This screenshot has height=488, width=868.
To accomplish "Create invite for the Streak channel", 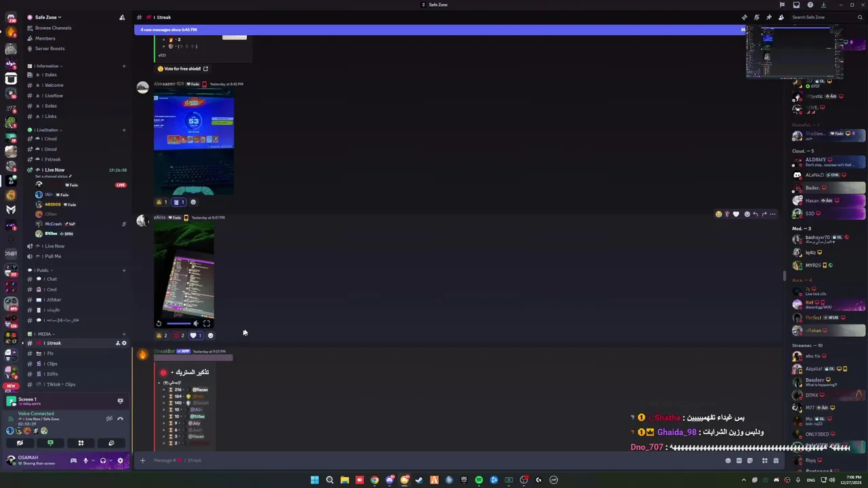I will pos(117,343).
